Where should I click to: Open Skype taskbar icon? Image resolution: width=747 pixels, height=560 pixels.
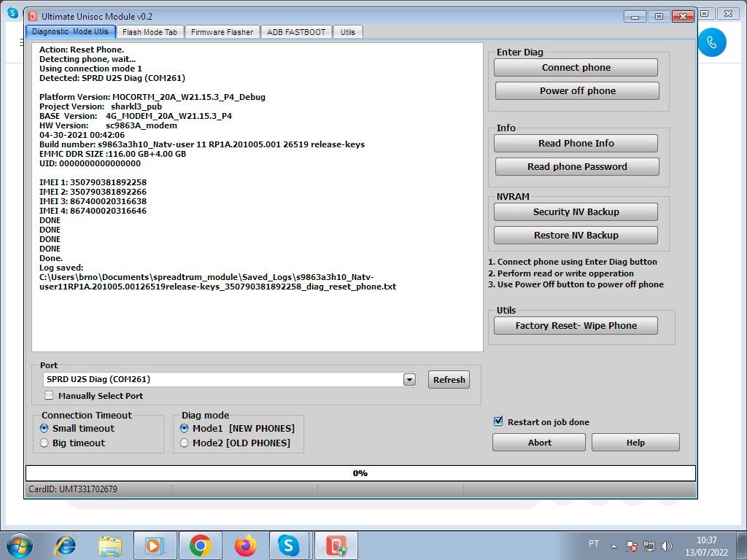point(289,545)
